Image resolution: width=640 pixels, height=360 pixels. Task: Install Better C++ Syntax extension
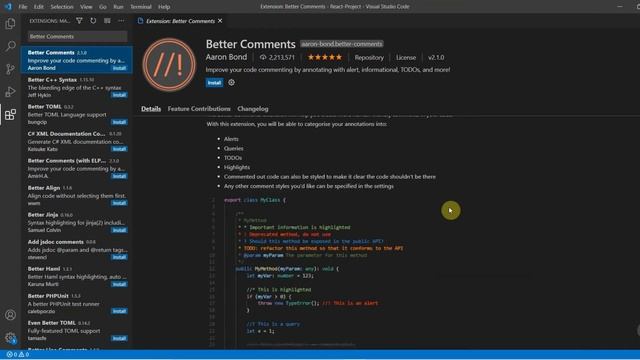pos(119,95)
